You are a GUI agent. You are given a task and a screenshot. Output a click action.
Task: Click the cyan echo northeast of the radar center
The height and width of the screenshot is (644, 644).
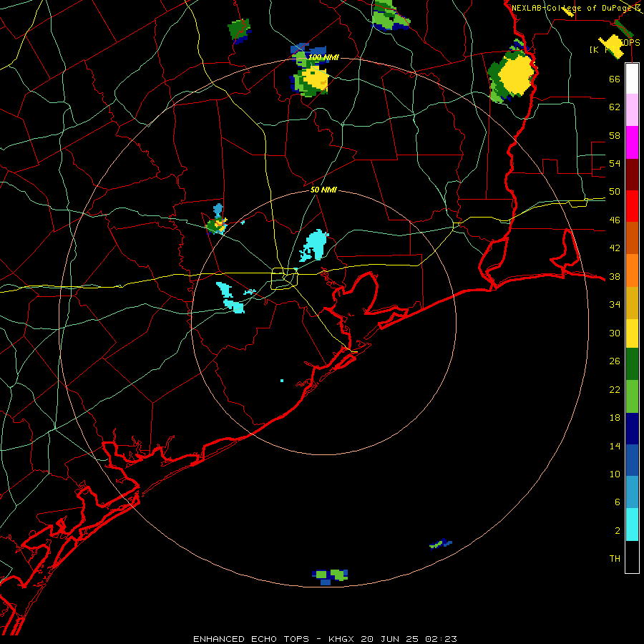coord(314,245)
